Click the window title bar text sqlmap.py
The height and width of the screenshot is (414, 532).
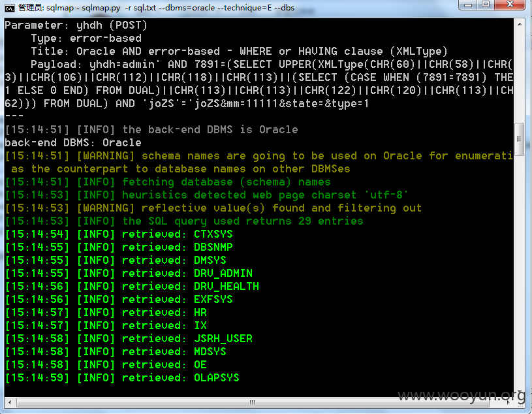(101, 7)
